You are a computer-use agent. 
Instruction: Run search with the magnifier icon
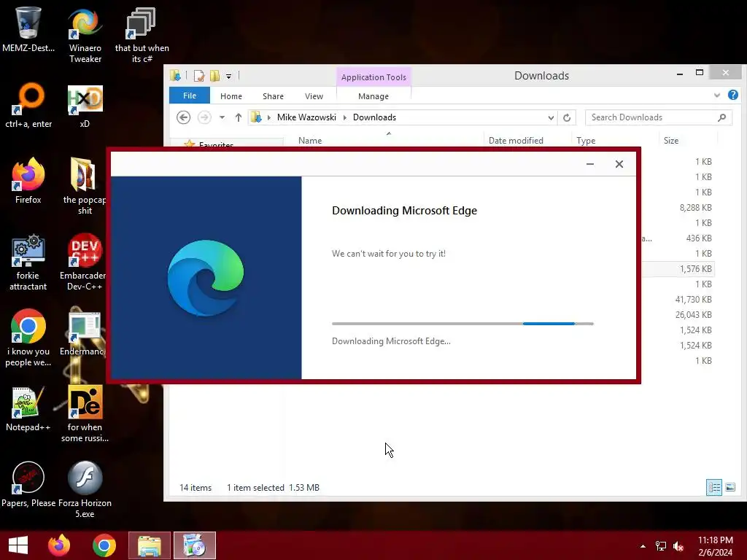tap(721, 117)
